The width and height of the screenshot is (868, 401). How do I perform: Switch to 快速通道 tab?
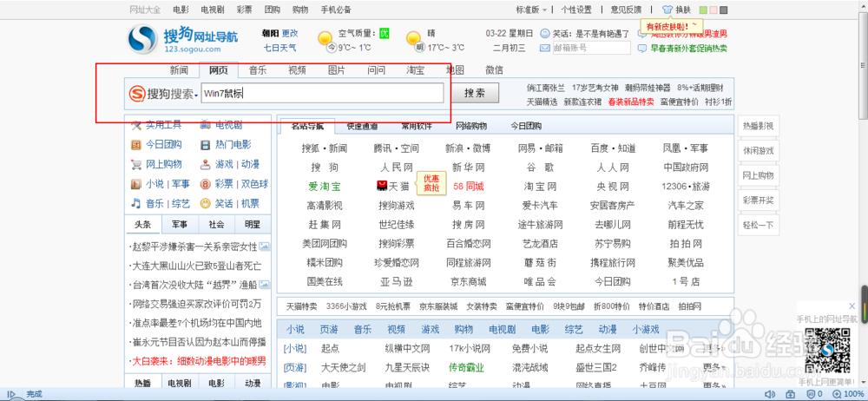tap(362, 126)
